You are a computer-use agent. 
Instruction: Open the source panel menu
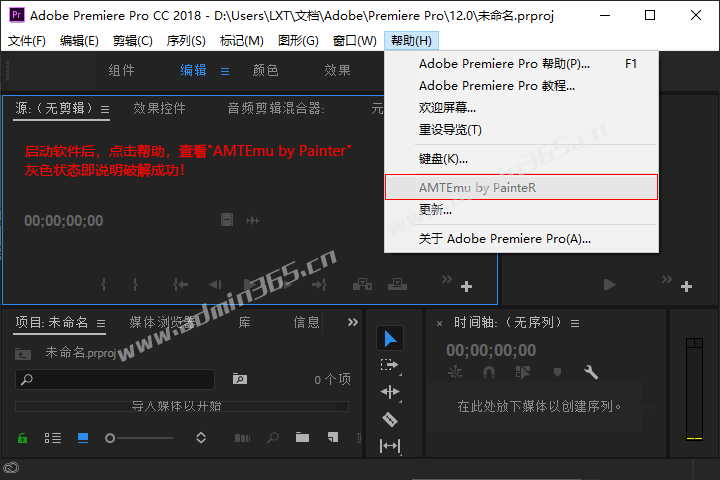105,109
